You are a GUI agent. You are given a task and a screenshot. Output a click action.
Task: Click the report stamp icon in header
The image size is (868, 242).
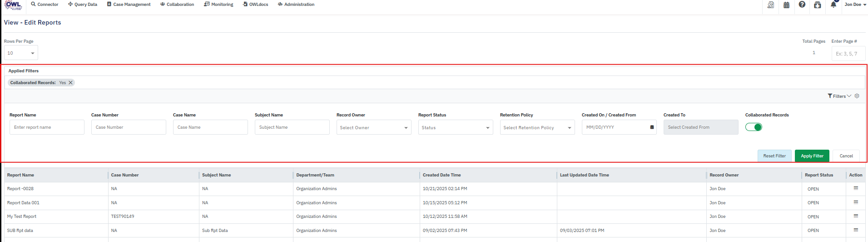pyautogui.click(x=771, y=5)
